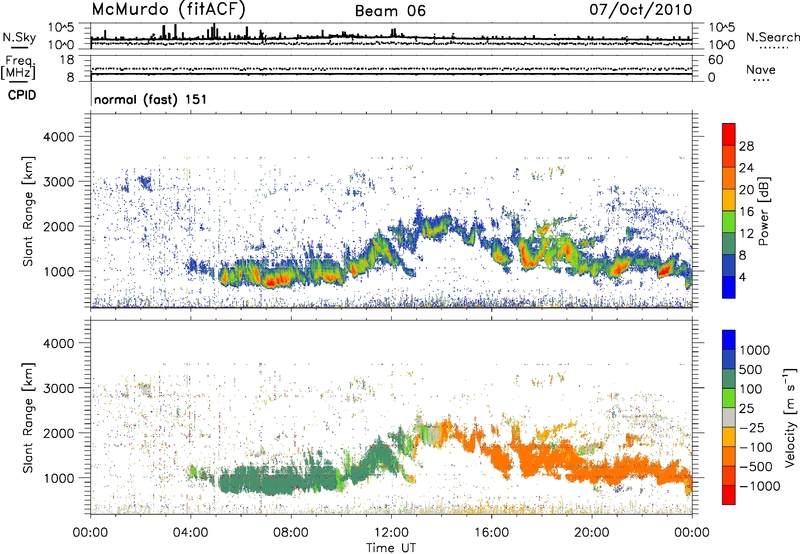Click the CPID label
Screen dimensions: 800x554
[x=22, y=95]
